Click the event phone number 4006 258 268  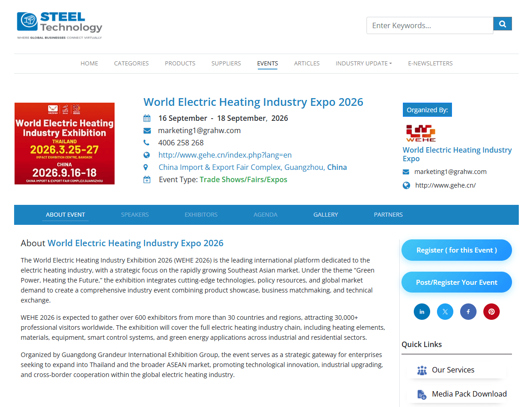tap(181, 143)
